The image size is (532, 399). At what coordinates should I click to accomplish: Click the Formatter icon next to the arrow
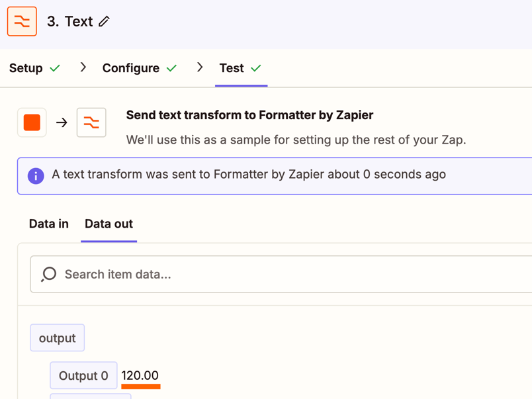click(x=91, y=122)
